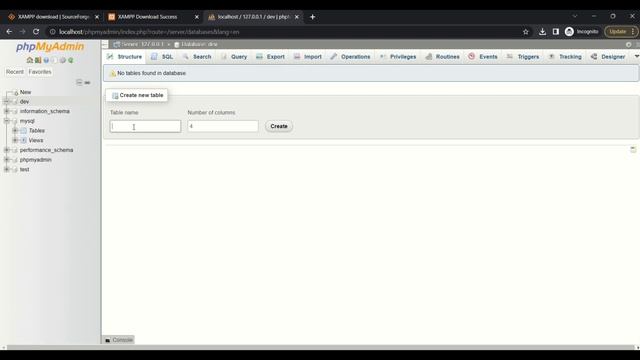Click the browser Update button

click(620, 31)
